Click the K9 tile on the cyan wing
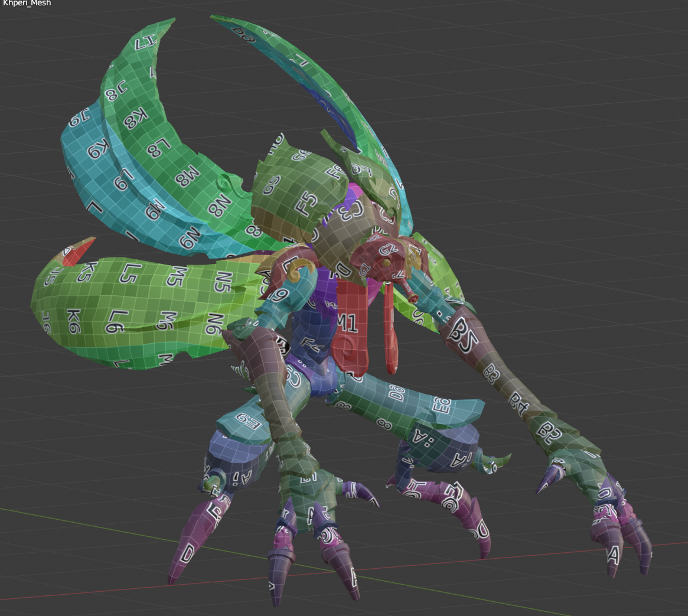 [102, 149]
